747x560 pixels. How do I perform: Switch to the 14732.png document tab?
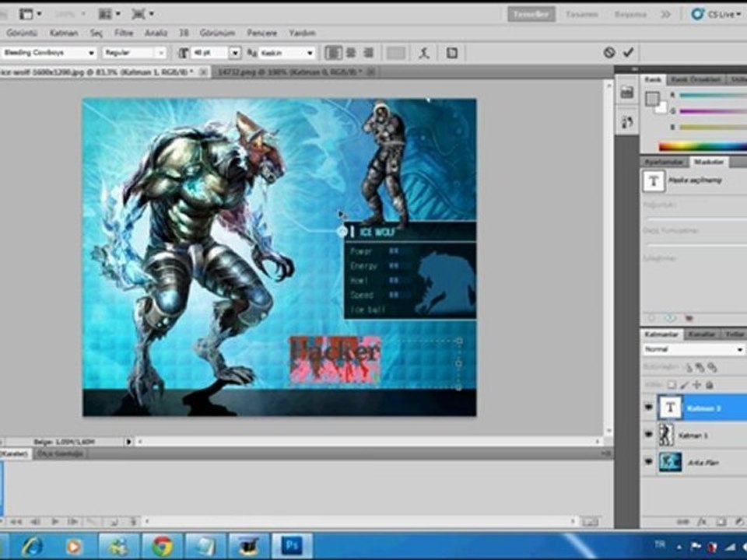click(290, 72)
